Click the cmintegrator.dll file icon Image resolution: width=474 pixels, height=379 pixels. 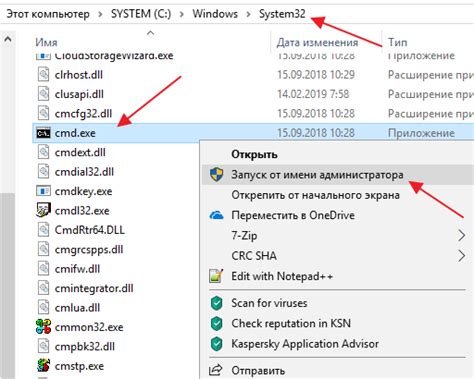43,288
